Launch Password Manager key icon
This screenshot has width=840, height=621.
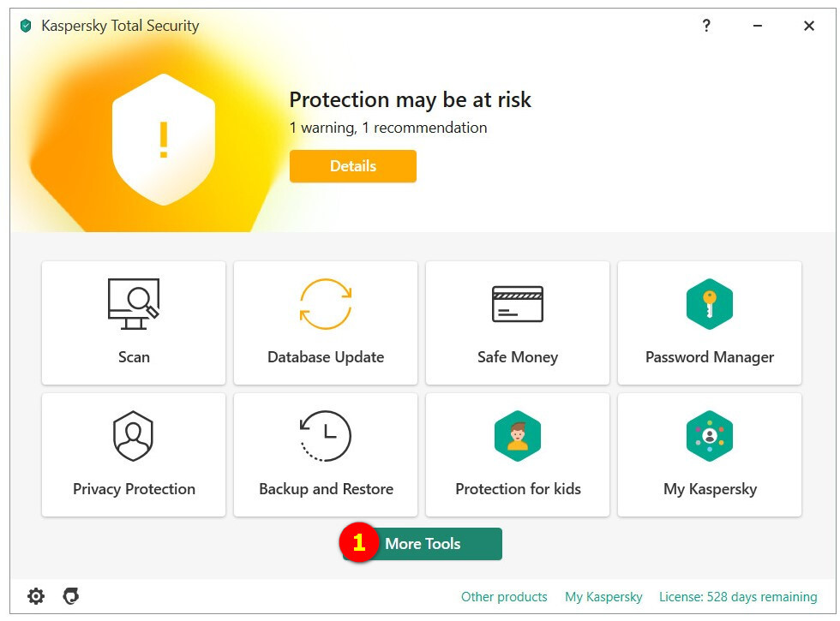tap(710, 303)
